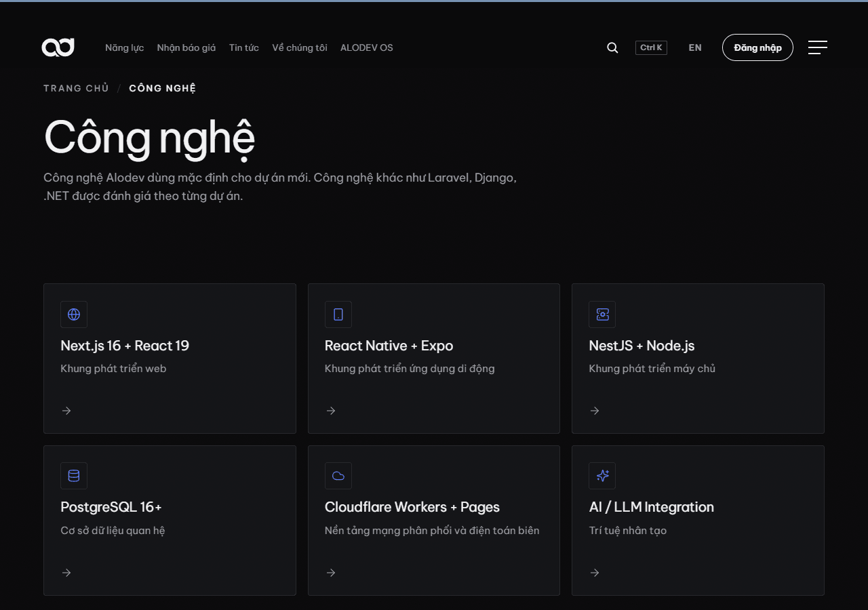The height and width of the screenshot is (610, 868).
Task: Click the arrow on NestJS + Node.js card
Action: coord(595,411)
